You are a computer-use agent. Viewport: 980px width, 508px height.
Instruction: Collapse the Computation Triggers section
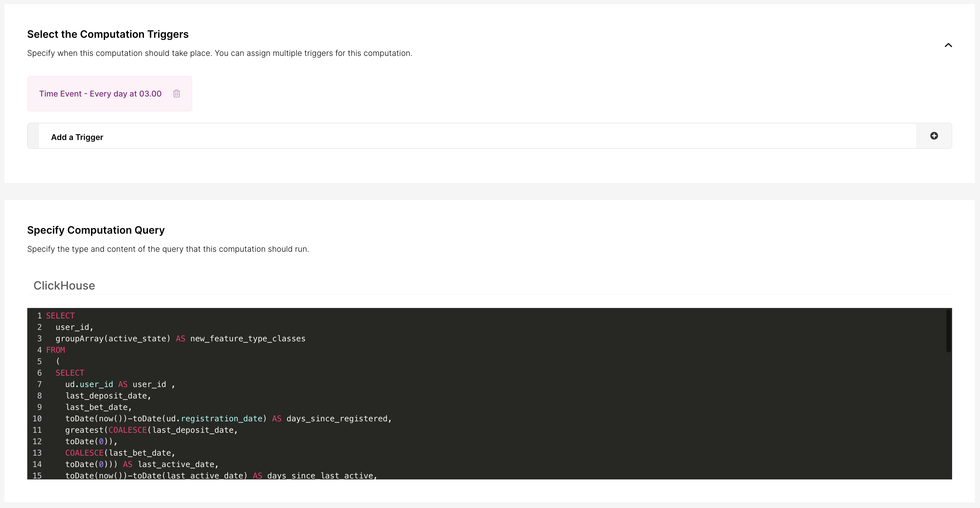click(x=948, y=45)
